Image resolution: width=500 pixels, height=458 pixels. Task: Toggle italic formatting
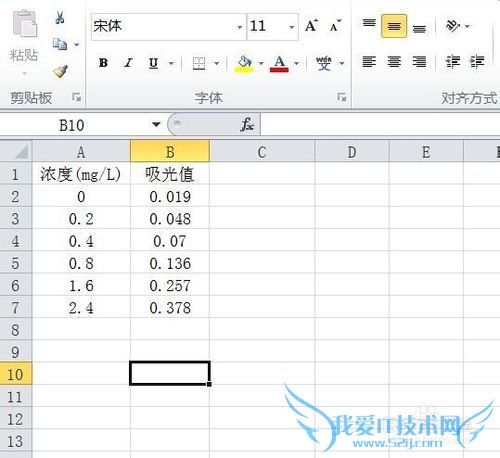(x=128, y=63)
